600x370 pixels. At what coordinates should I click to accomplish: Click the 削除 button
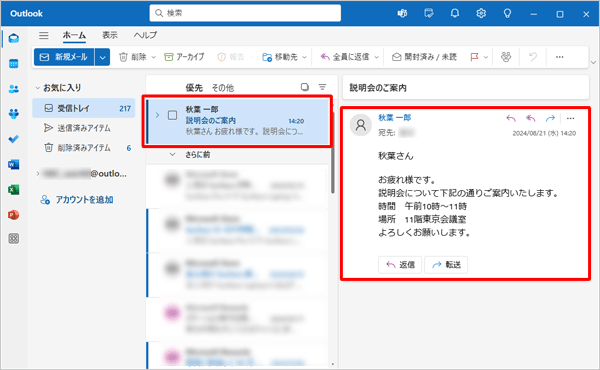coord(132,57)
